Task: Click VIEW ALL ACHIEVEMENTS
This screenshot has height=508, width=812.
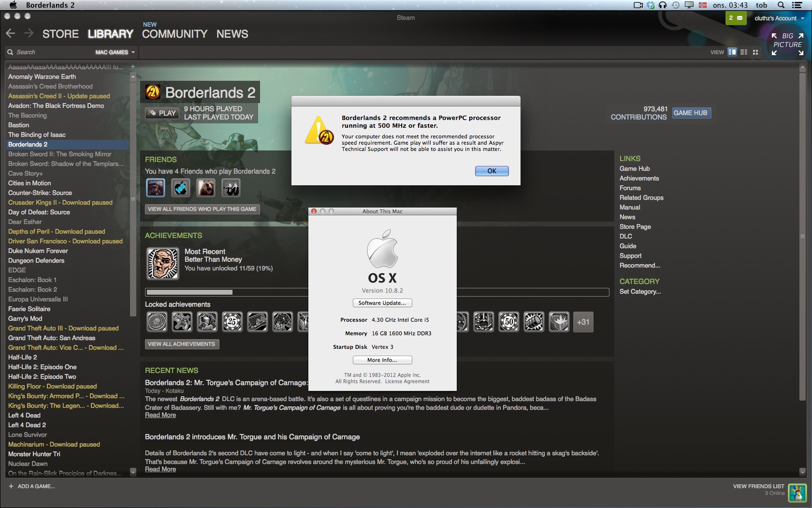Action: click(x=182, y=344)
